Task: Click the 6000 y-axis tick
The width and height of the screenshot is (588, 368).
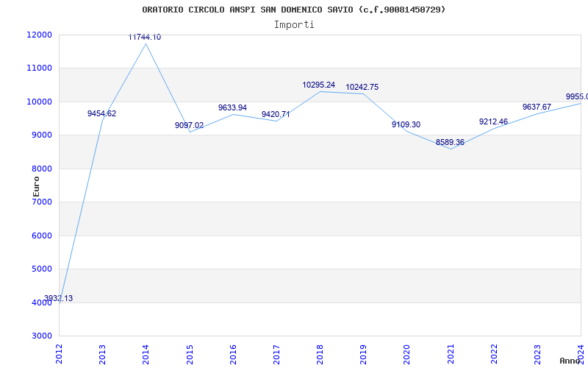Action: tap(42, 236)
